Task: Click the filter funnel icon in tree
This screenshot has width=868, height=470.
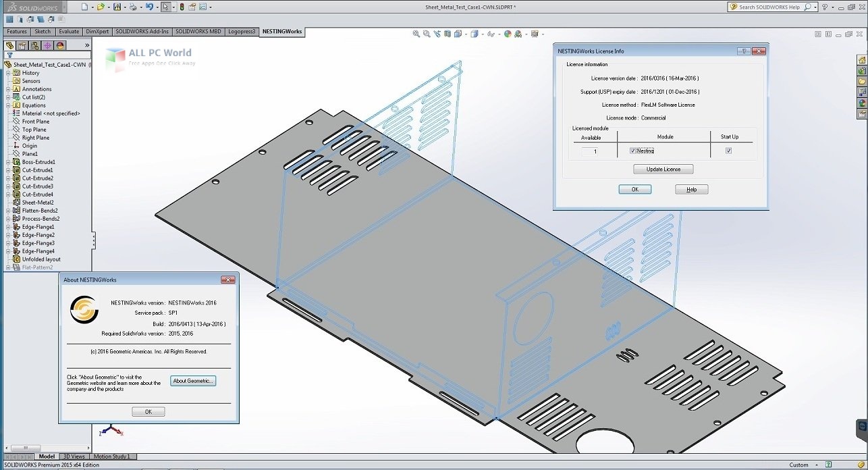Action: pyautogui.click(x=9, y=56)
